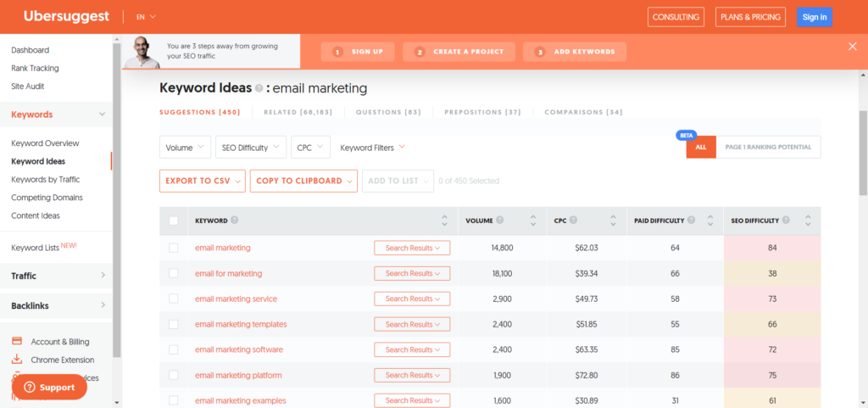Open Keyword Lists NEW! in sidebar
Screen dimensions: 868x408
[44, 248]
